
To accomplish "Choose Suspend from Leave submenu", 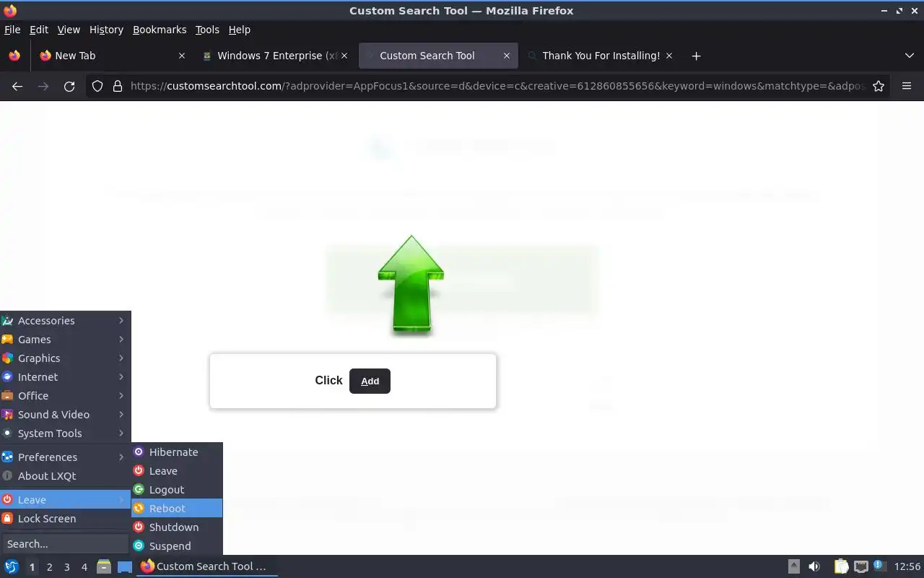I will click(177, 546).
